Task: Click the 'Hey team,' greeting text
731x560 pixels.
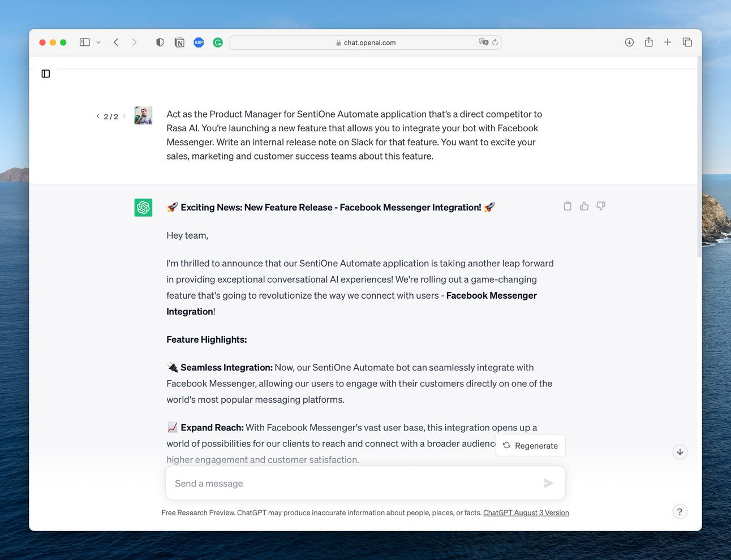Action: click(187, 235)
